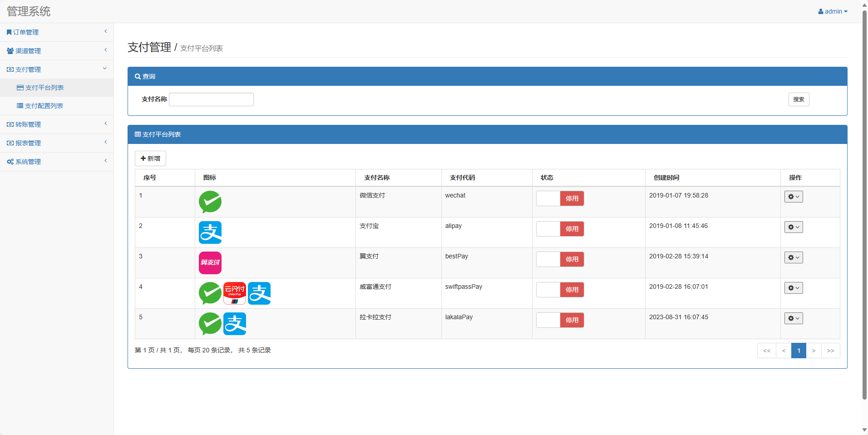Expand the 订单管理 sidebar chevron
This screenshot has width=868, height=435.
[x=106, y=31]
